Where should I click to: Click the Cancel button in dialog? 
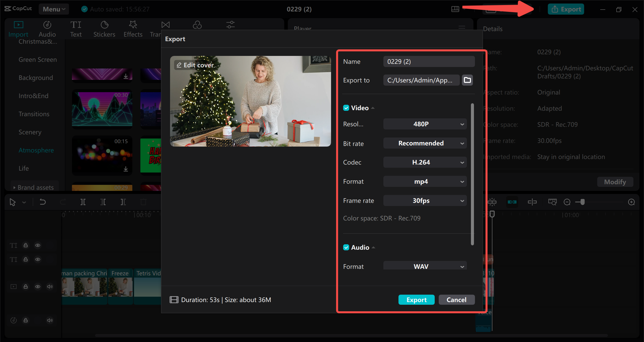point(456,300)
